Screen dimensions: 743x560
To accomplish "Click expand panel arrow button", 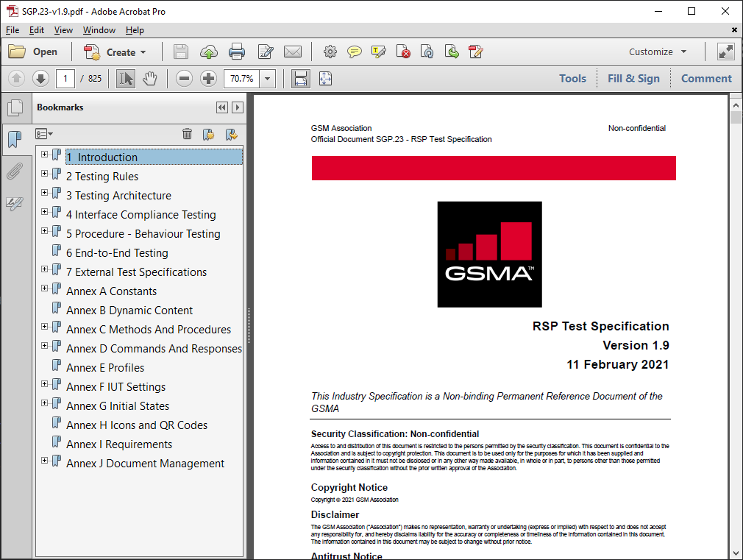I will click(238, 107).
